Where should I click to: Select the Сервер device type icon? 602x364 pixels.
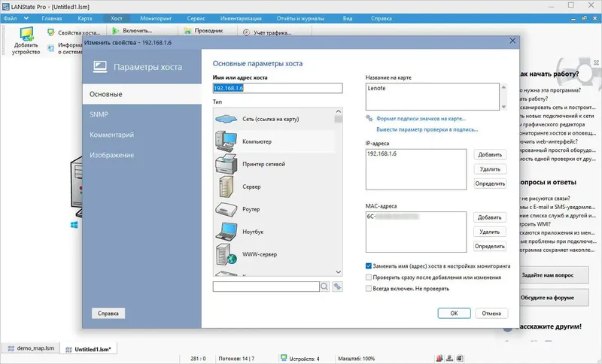click(x=226, y=187)
